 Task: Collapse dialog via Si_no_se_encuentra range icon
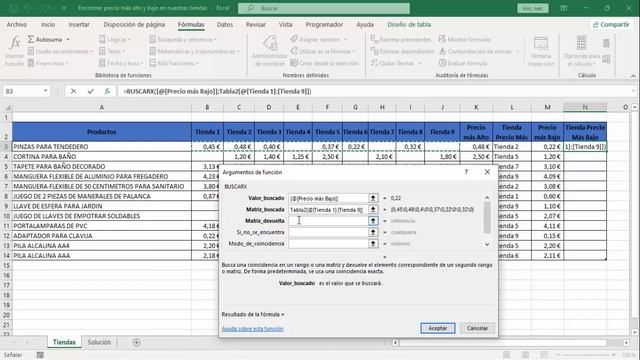[373, 232]
